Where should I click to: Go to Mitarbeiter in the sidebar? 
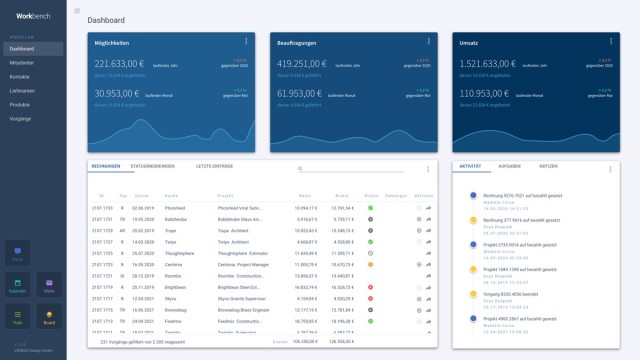click(x=22, y=63)
